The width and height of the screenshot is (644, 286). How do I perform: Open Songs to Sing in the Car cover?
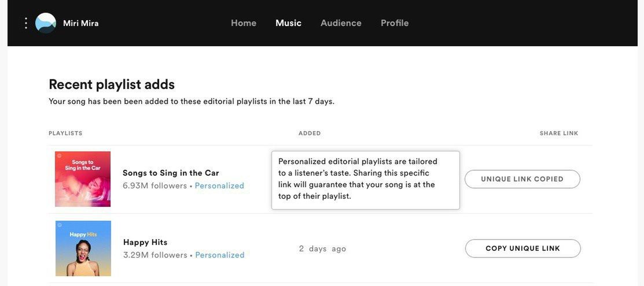coord(83,179)
